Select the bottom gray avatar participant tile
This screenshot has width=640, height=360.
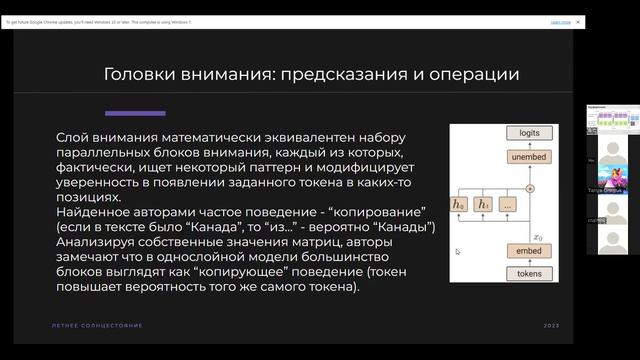(613, 240)
